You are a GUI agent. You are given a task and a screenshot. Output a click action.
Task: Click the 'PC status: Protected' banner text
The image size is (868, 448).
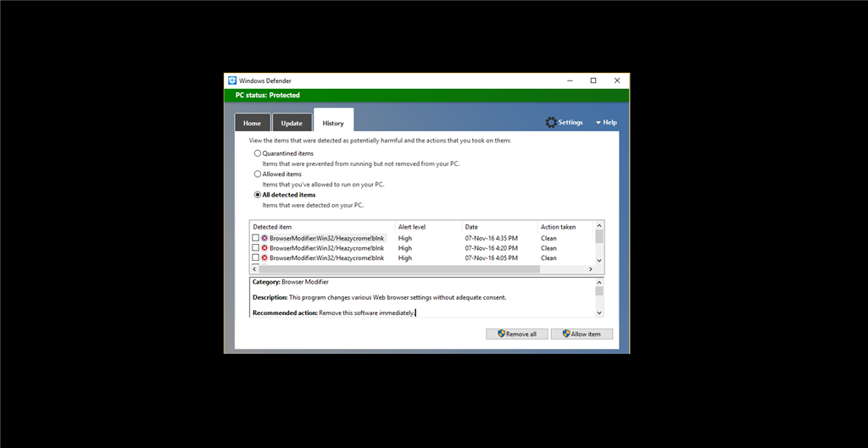coord(267,95)
